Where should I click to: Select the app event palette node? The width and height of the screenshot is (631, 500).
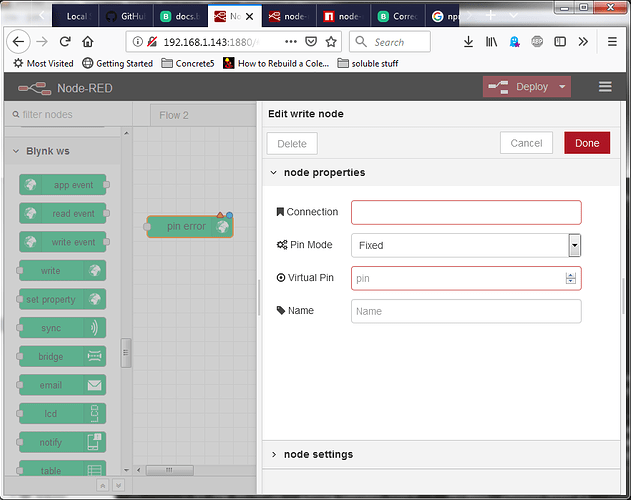pos(63,185)
